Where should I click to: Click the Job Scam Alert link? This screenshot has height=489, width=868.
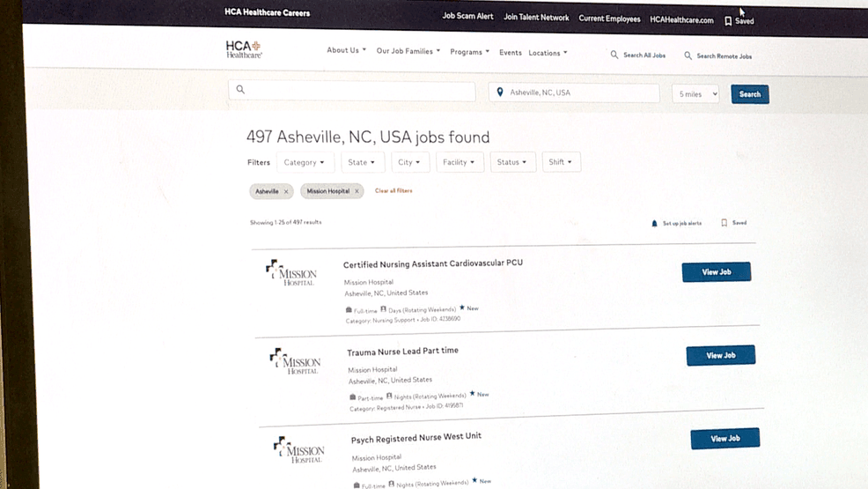click(x=467, y=16)
